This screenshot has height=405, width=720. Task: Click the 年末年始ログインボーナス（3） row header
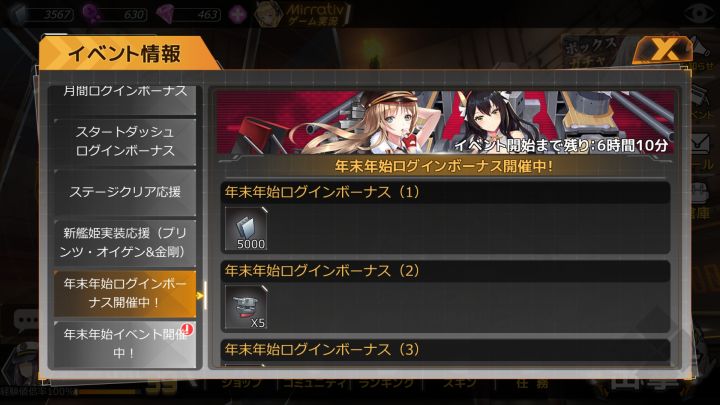[x=444, y=350]
